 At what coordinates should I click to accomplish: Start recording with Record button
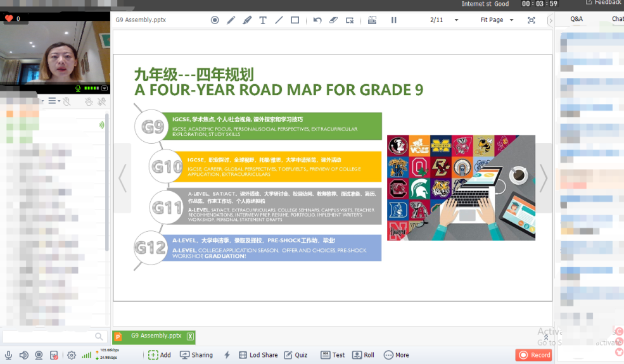(x=533, y=355)
